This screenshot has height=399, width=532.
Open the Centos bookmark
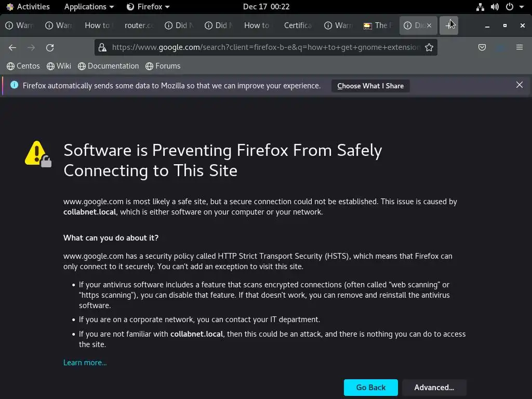pyautogui.click(x=23, y=66)
